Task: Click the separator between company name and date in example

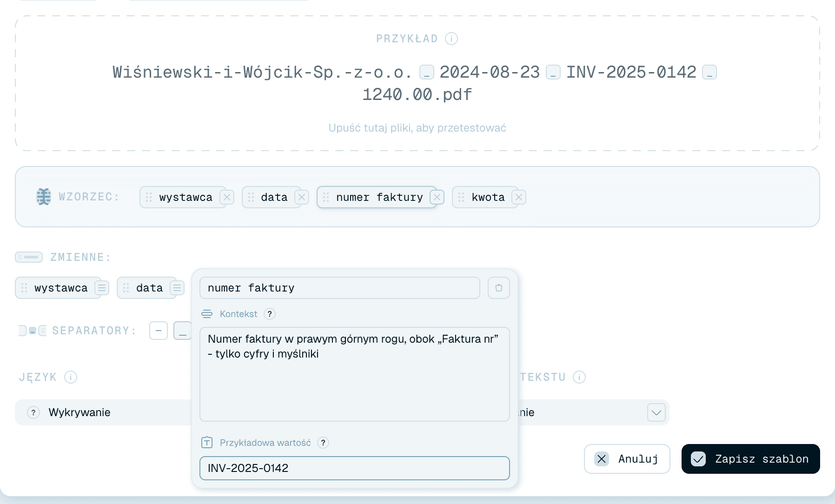Action: click(427, 73)
